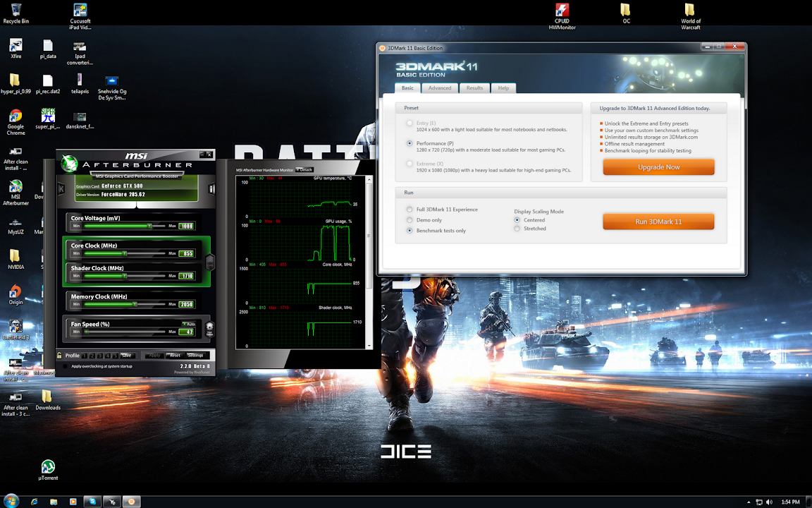This screenshot has height=508, width=812.
Task: Select the Battlefield 3 desktop shortcut
Action: pos(16,329)
